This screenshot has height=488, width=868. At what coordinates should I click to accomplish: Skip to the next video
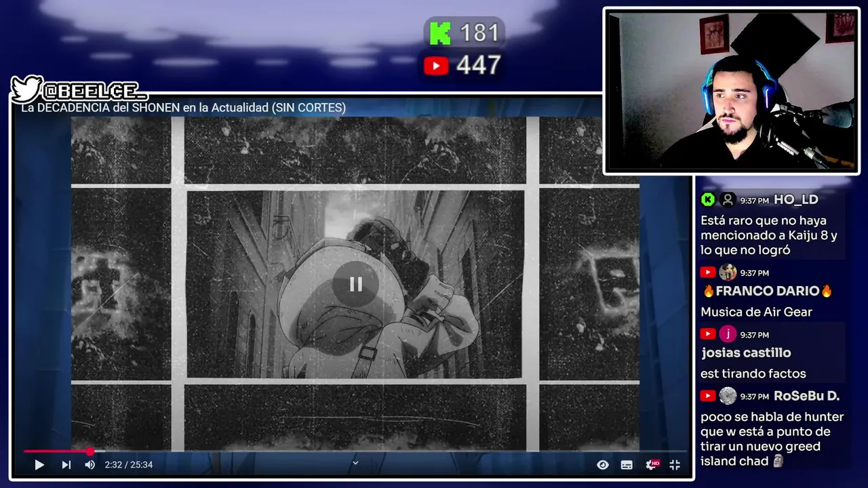(66, 465)
